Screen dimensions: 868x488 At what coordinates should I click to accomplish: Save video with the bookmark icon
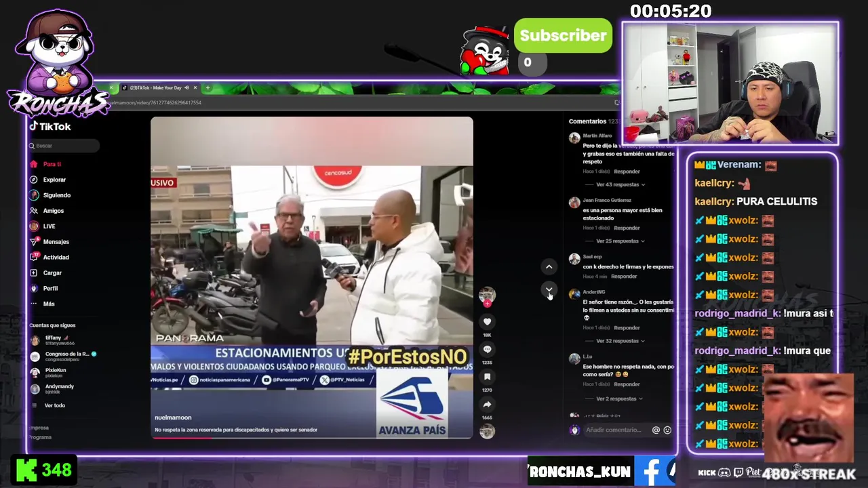point(487,377)
